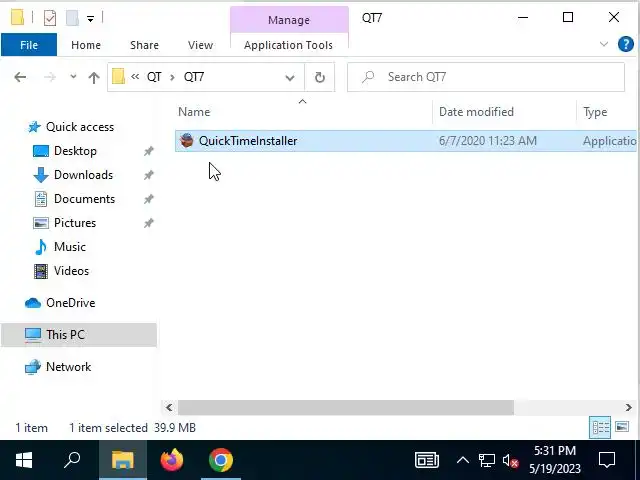This screenshot has width=640, height=480.
Task: Open Pictures in navigation pane
Action: (75, 223)
